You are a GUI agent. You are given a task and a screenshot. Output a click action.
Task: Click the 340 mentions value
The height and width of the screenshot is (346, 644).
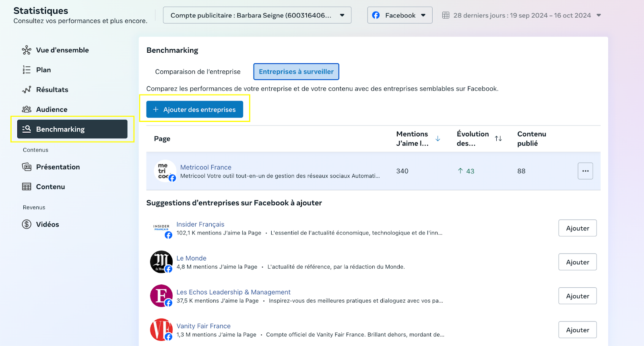(402, 171)
